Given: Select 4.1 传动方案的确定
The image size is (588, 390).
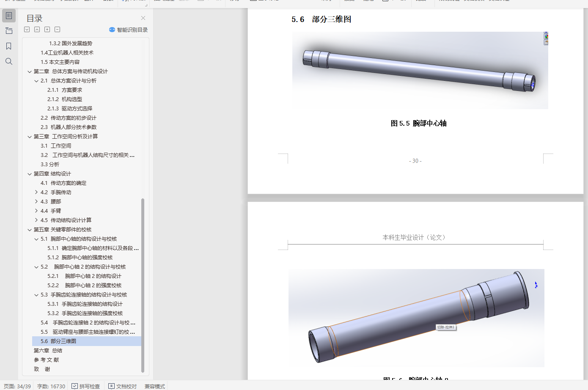Looking at the screenshot, I should [x=63, y=183].
